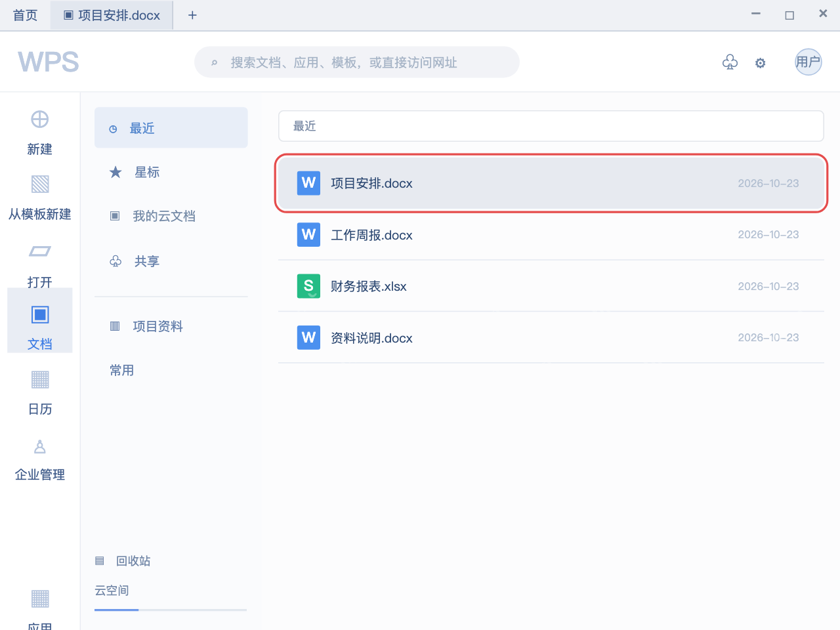
Task: Switch to the 首页 tab
Action: [x=26, y=15]
